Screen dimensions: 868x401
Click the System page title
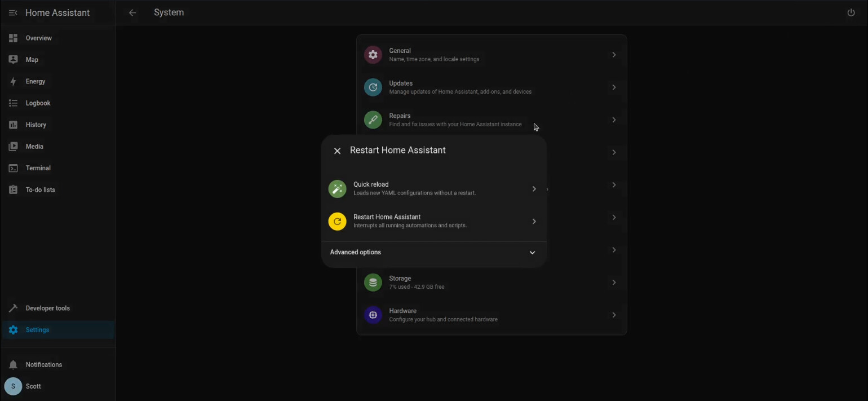tap(169, 12)
